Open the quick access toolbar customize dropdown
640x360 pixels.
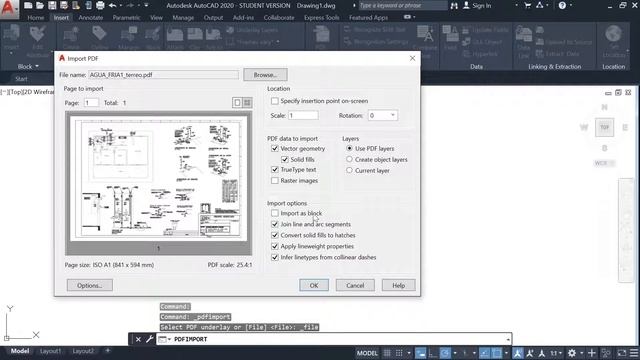pos(146,5)
